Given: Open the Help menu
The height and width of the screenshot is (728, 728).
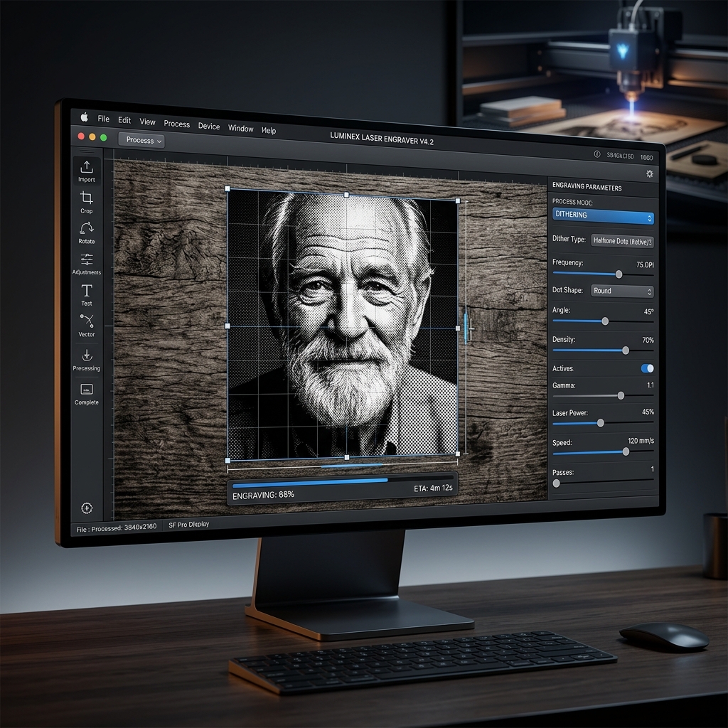Looking at the screenshot, I should 269,131.
